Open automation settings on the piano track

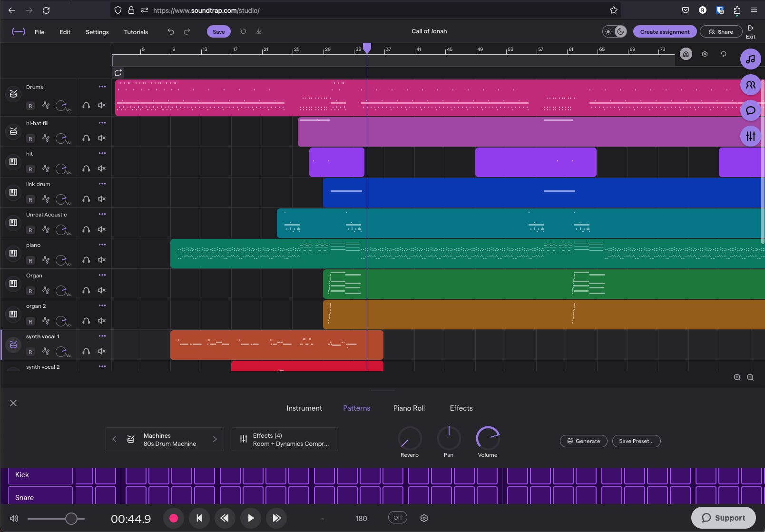(46, 260)
